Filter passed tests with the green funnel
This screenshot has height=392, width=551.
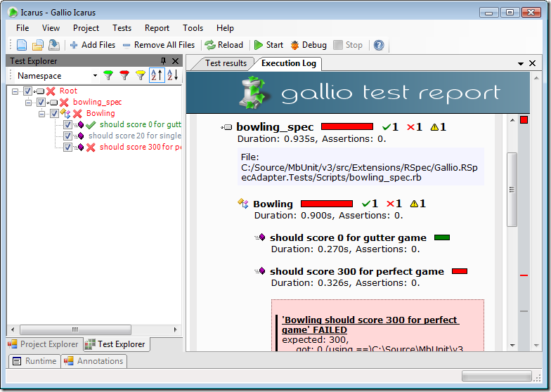108,75
